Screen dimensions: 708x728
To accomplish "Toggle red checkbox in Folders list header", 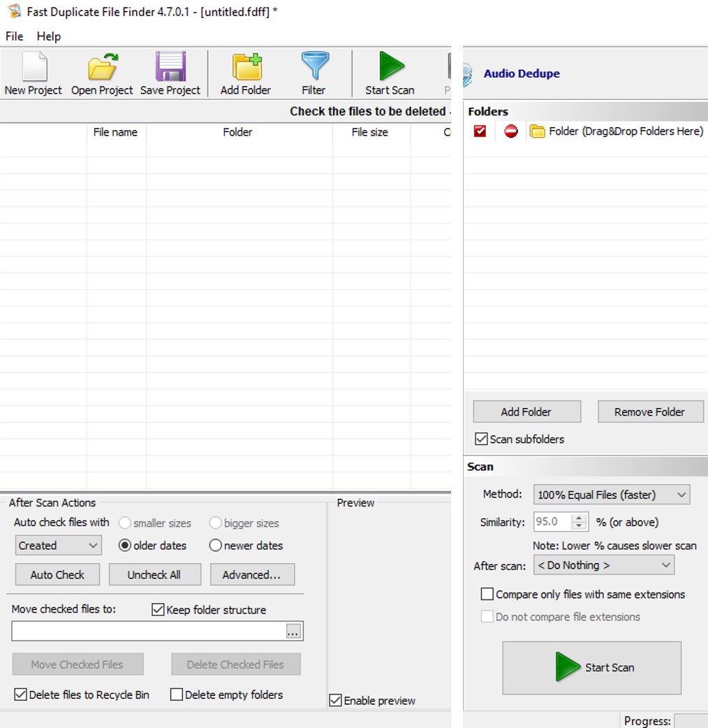I will [x=480, y=131].
